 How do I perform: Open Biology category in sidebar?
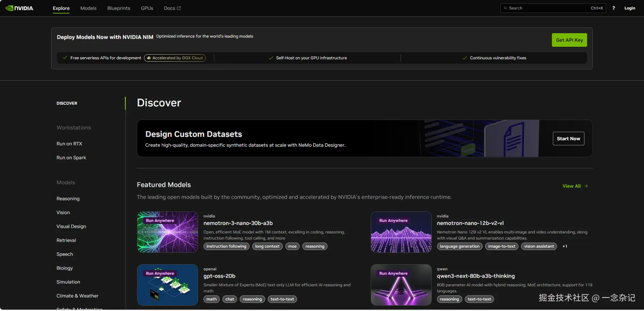(x=65, y=268)
